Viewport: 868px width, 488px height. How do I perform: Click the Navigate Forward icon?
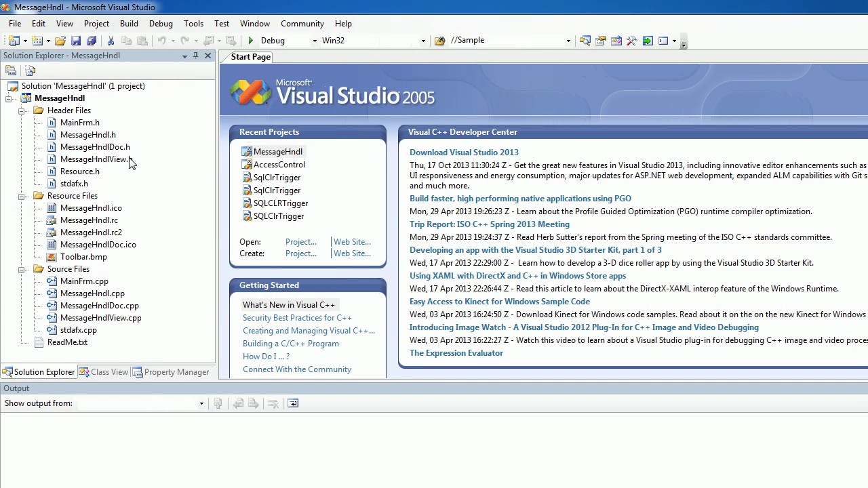[x=231, y=41]
